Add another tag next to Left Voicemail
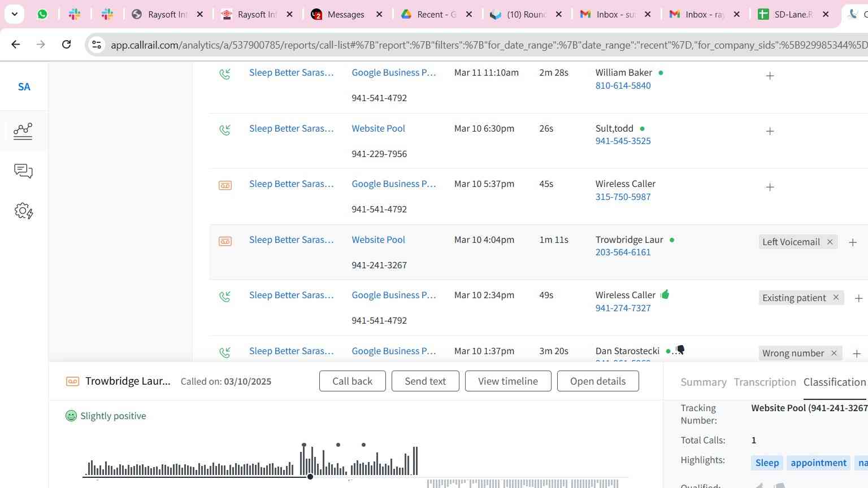868x488 pixels. 853,242
